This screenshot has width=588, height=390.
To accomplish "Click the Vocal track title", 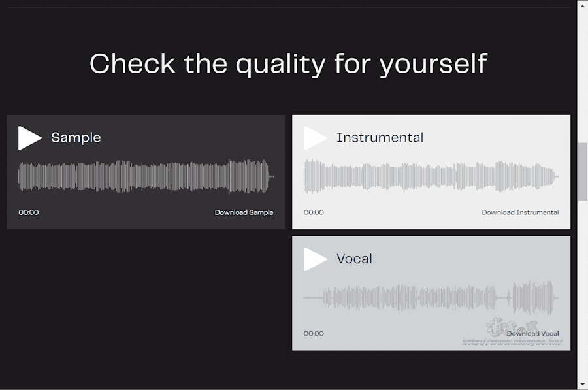I will point(354,259).
